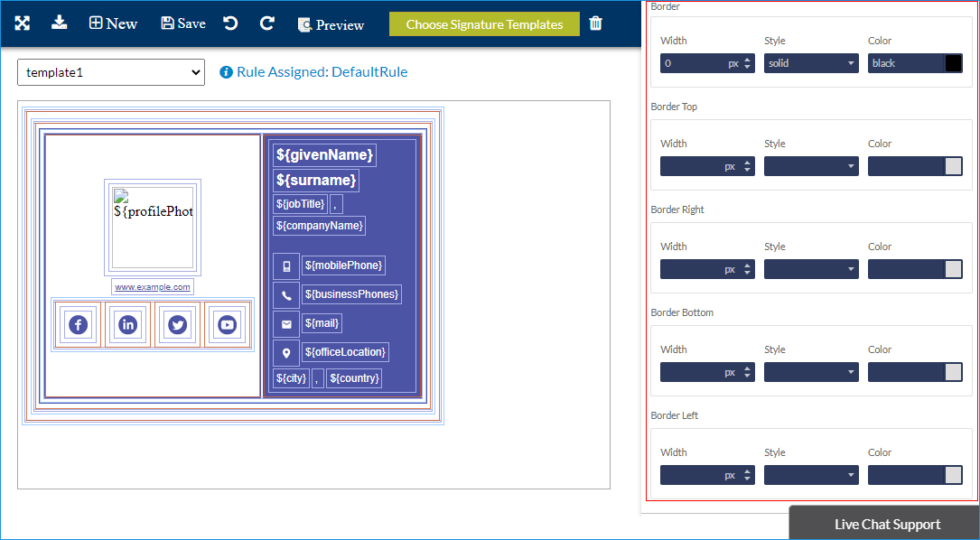Open the template1 dropdown

pyautogui.click(x=111, y=72)
